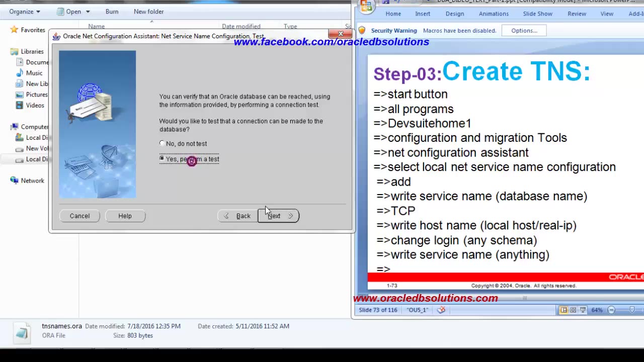Click the Computer icon in navigation pane
This screenshot has height=362, width=644.
pyautogui.click(x=14, y=127)
